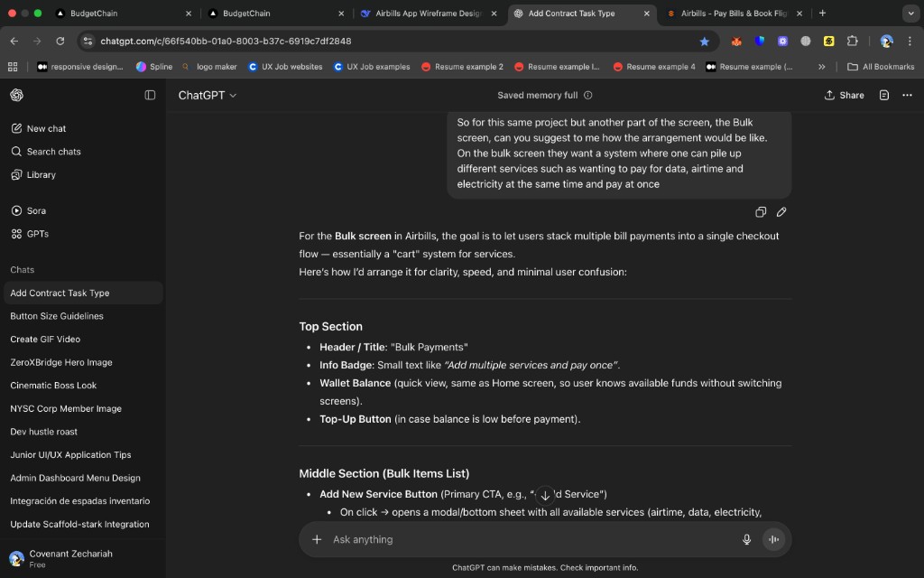Open the notes icon next to Share
Image resolution: width=924 pixels, height=578 pixels.
pos(884,95)
